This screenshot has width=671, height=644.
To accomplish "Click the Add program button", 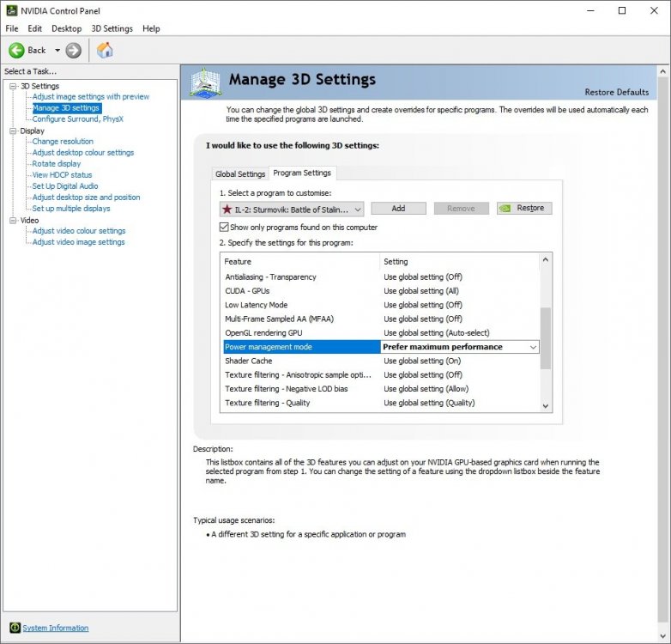I will tap(398, 208).
